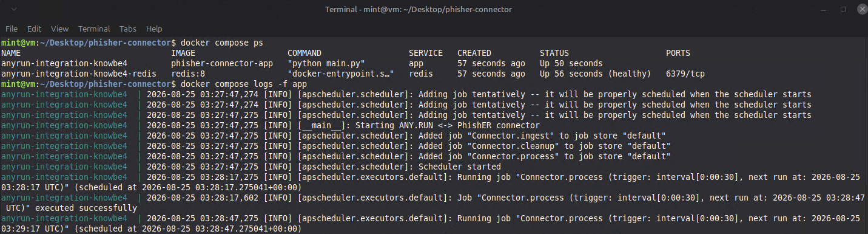868x234 pixels.
Task: Click the 6379/tcp port value
Action: pos(685,74)
